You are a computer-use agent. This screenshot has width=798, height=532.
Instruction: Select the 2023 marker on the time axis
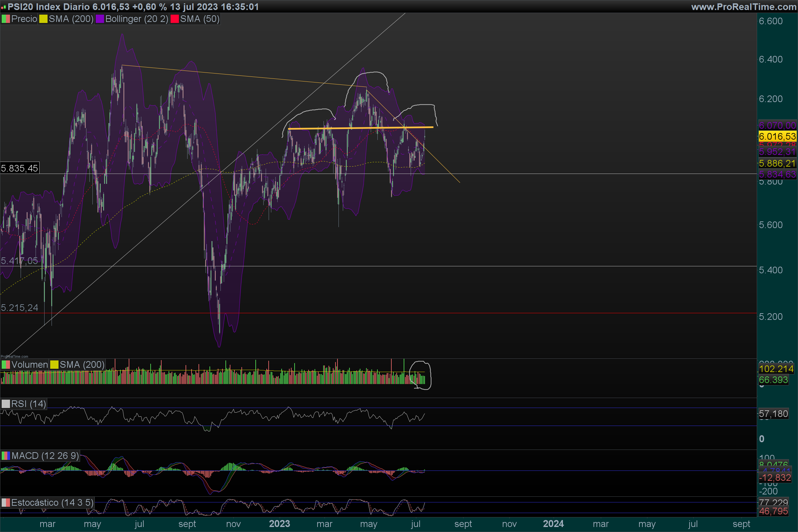coord(279,524)
